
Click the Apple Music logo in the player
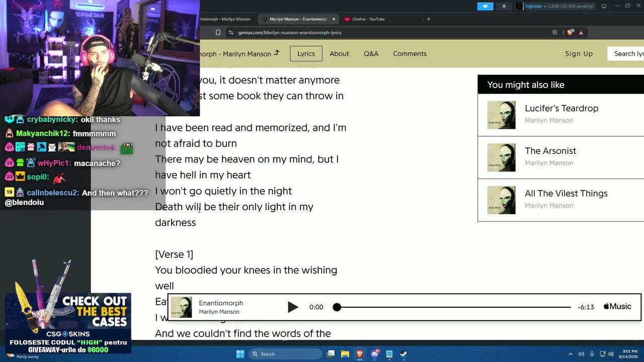click(x=617, y=307)
